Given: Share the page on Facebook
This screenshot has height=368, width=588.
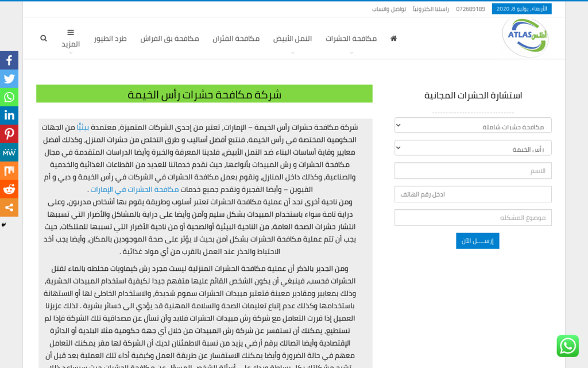Looking at the screenshot, I should (9, 60).
